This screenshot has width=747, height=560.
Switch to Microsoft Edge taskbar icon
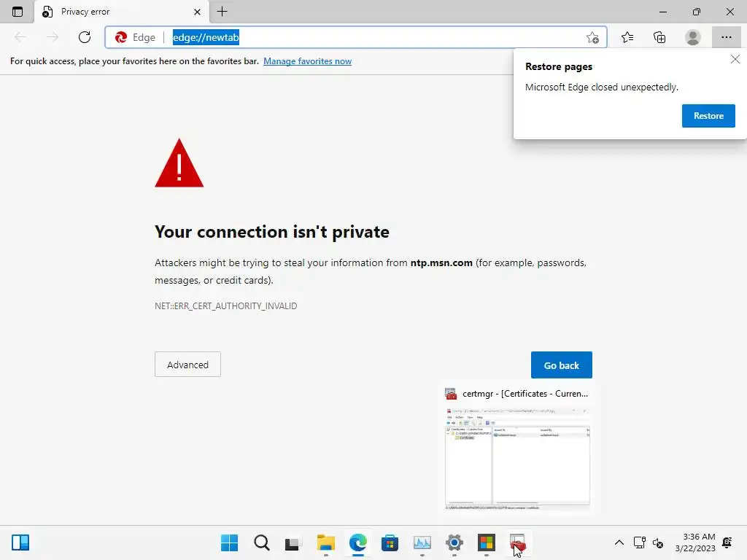(357, 542)
